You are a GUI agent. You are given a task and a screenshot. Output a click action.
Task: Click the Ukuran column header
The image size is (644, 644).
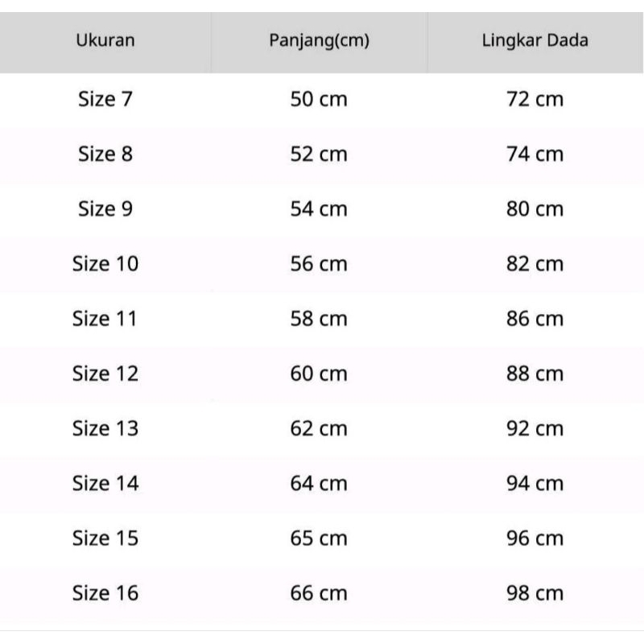[105, 41]
